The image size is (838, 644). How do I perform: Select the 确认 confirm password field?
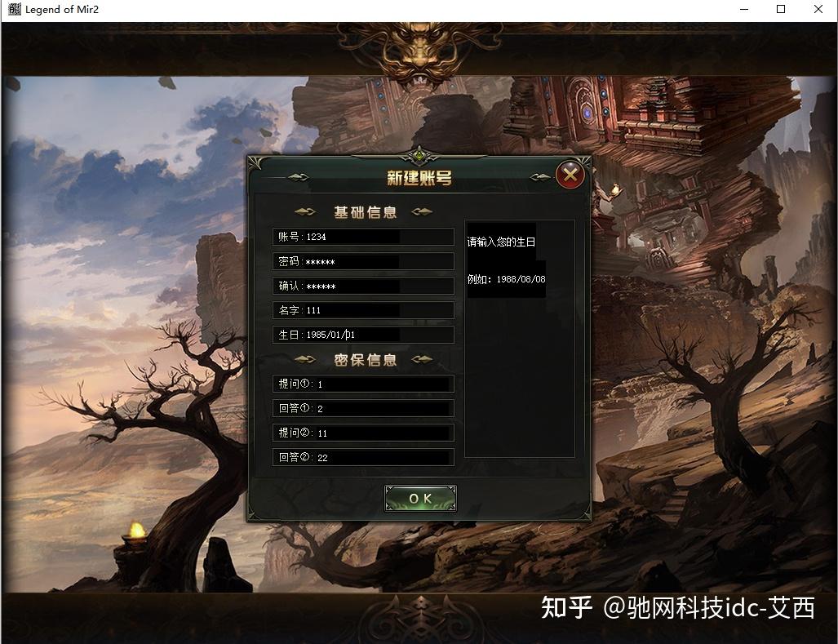(x=363, y=286)
